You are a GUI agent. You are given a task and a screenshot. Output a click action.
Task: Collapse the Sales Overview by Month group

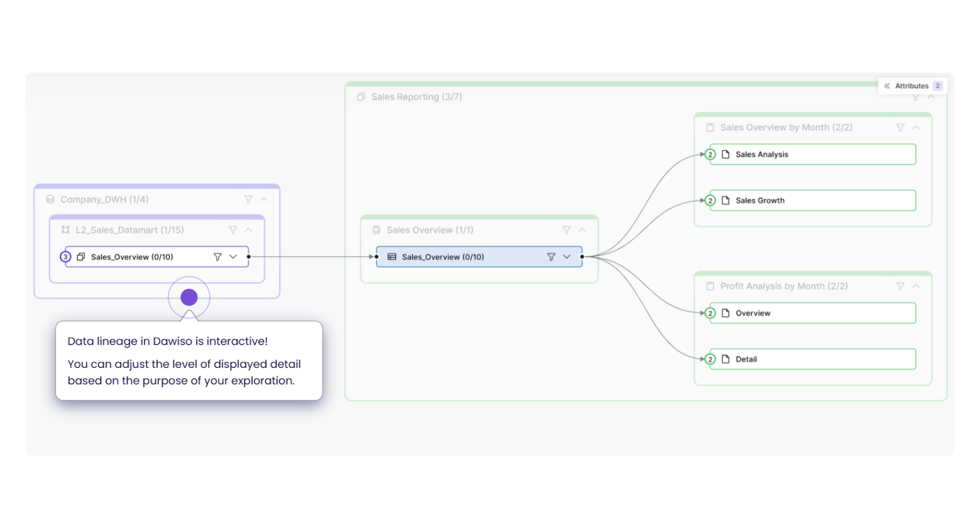coord(916,127)
